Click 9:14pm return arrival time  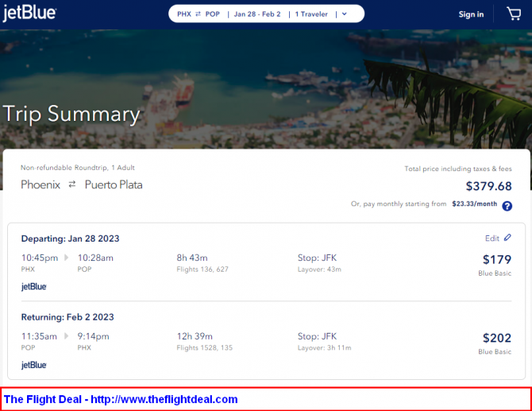tap(94, 336)
